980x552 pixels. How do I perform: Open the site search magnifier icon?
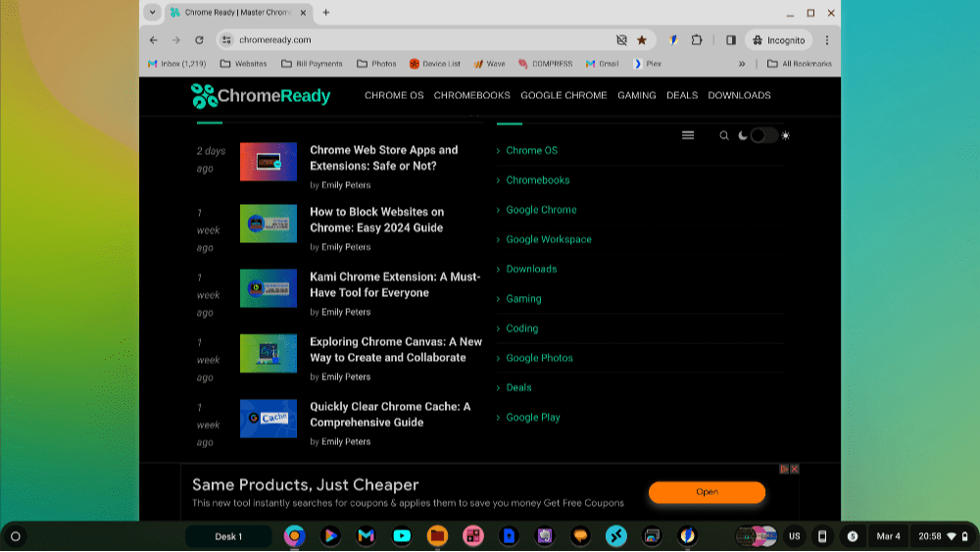click(x=724, y=135)
